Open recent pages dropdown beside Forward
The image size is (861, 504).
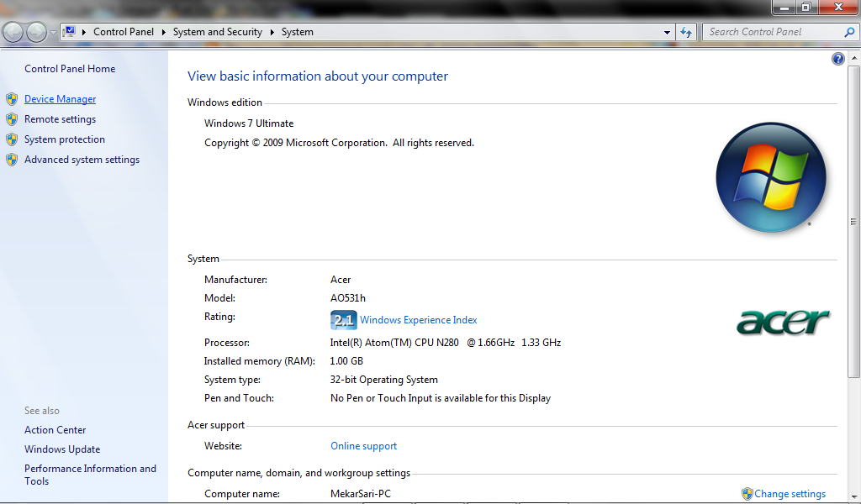click(x=53, y=33)
